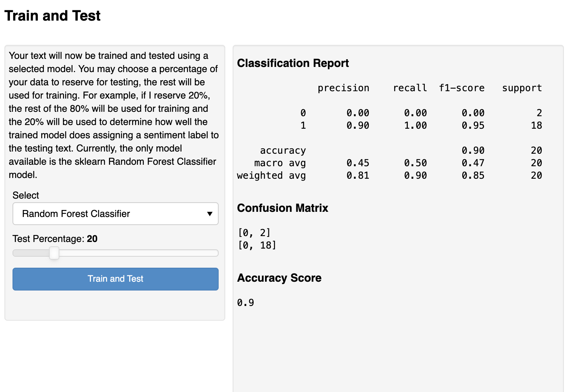Image resolution: width=572 pixels, height=392 pixels.
Task: Click the support column header
Action: (522, 88)
